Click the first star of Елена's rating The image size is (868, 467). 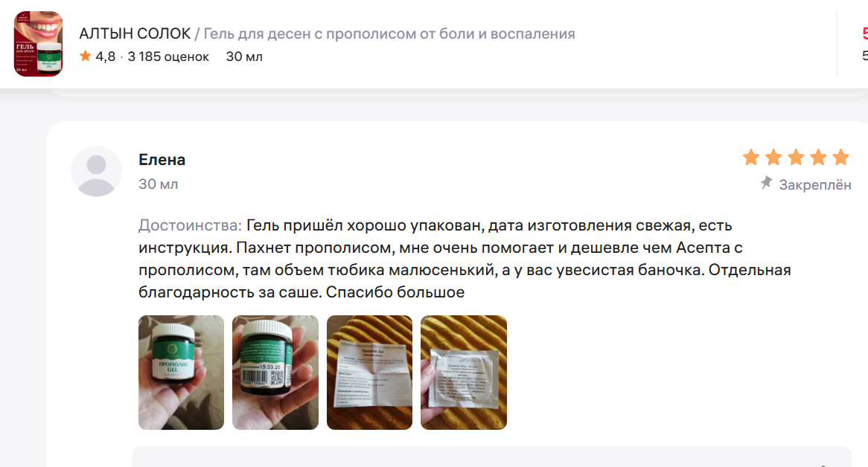click(x=751, y=157)
